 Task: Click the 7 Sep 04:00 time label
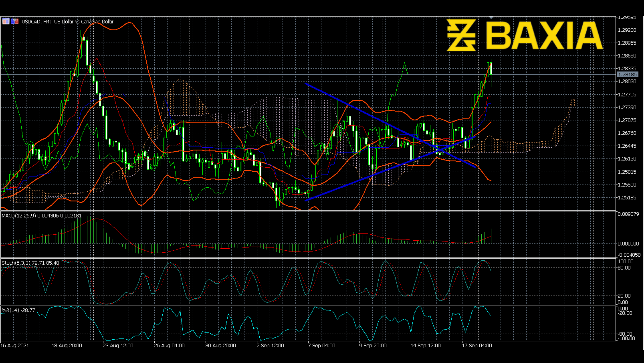tap(321, 345)
